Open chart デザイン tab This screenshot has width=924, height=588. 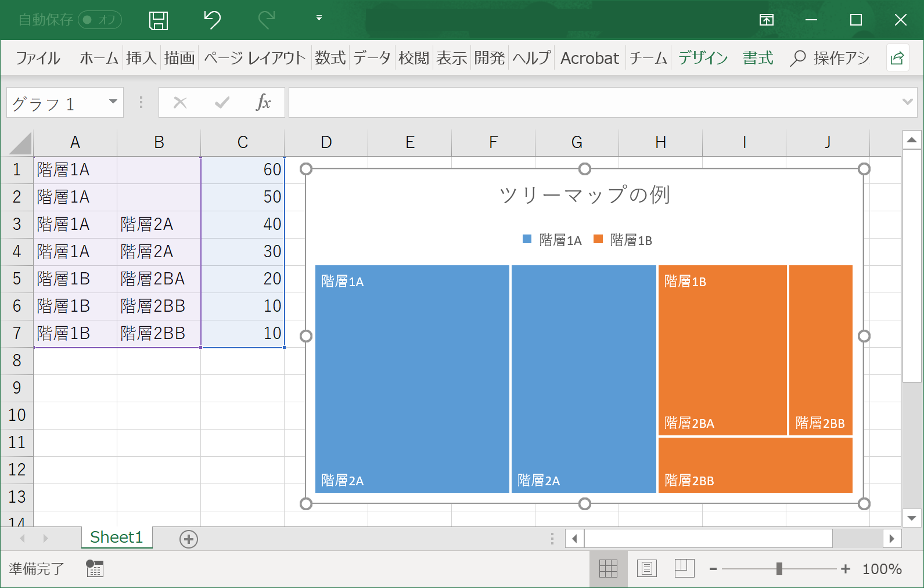tap(703, 58)
